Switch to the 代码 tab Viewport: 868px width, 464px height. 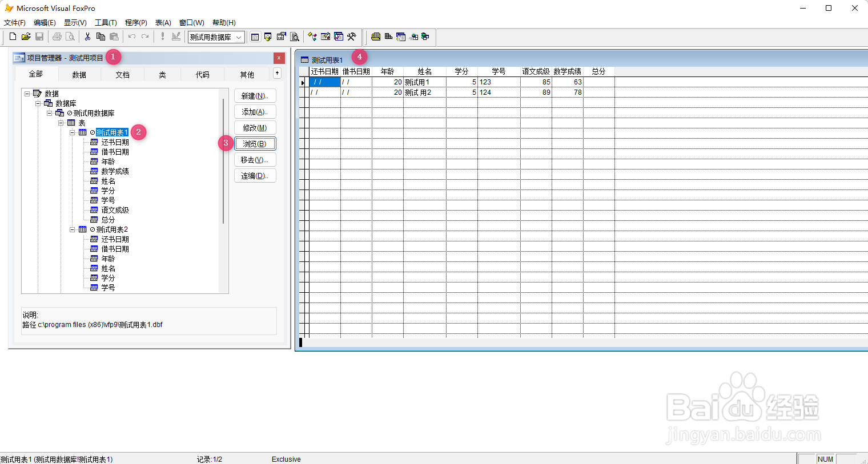point(202,75)
